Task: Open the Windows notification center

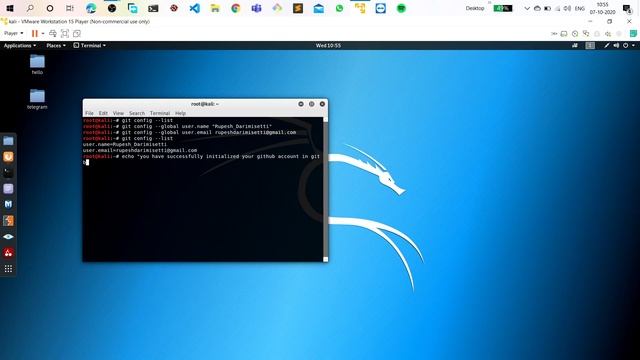Action: [627, 8]
